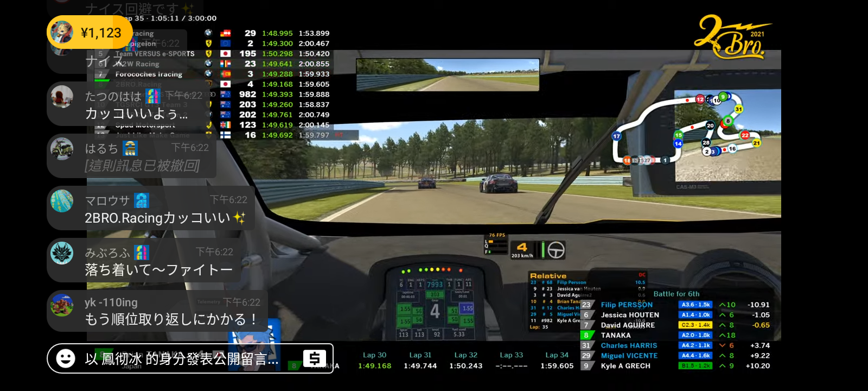Tap the member badge beside はるち
Viewport: 868px width, 391px height.
[130, 148]
